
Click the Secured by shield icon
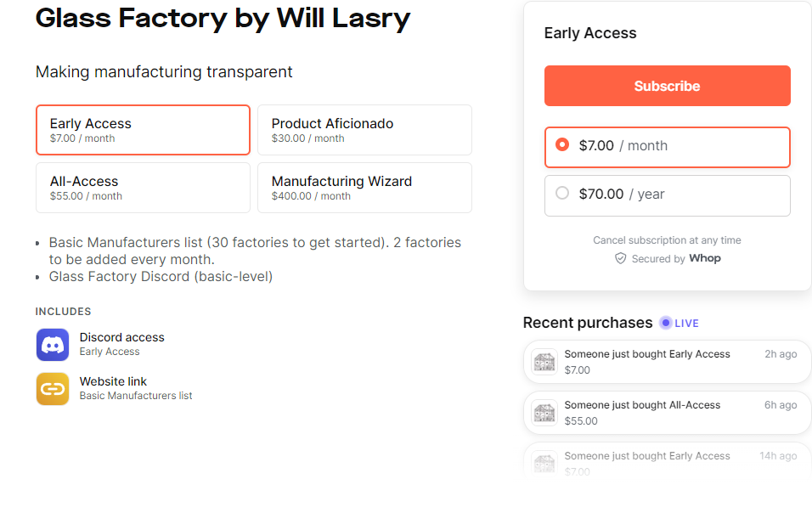point(621,258)
